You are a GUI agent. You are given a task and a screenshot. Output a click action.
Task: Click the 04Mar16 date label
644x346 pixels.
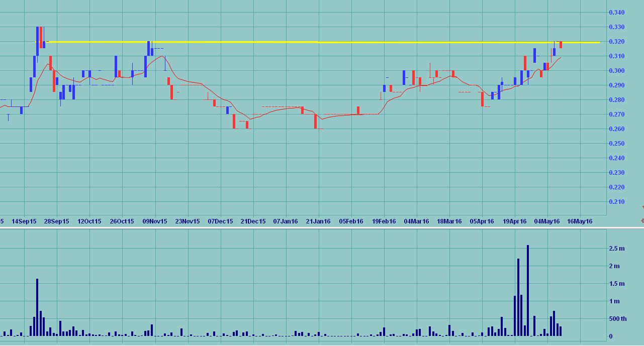click(x=416, y=221)
